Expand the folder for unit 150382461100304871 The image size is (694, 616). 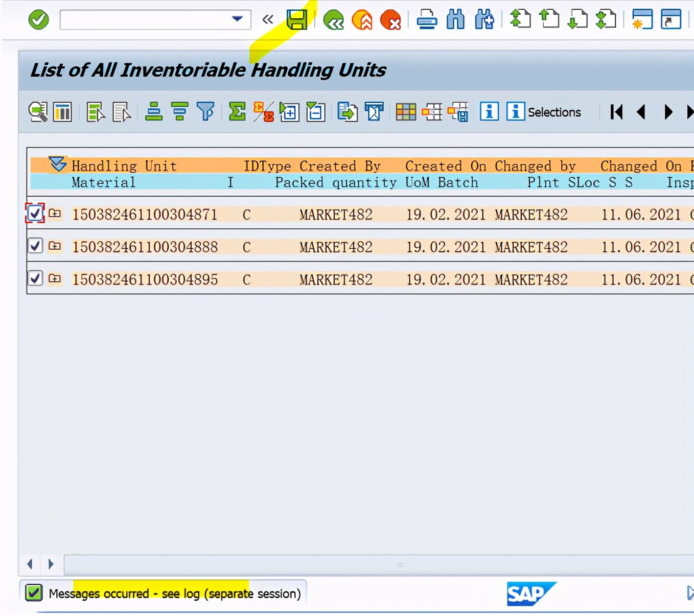(55, 214)
